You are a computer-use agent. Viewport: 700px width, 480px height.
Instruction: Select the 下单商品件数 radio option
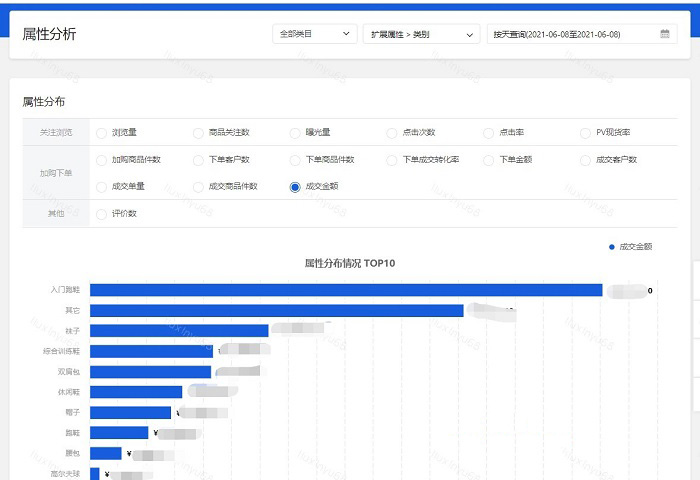click(295, 160)
